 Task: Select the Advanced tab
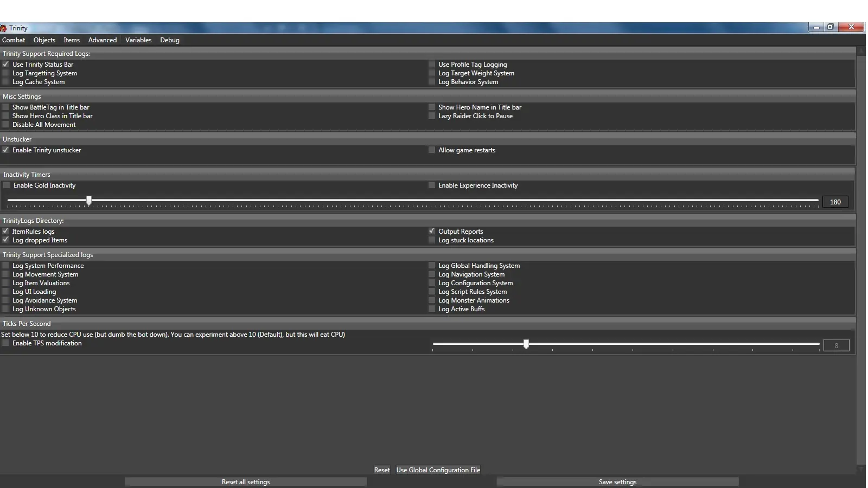103,40
